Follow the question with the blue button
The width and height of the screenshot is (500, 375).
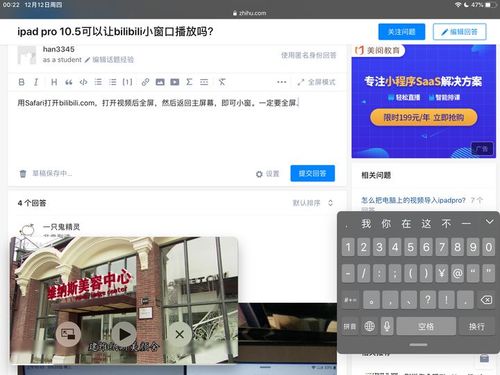[x=401, y=32]
